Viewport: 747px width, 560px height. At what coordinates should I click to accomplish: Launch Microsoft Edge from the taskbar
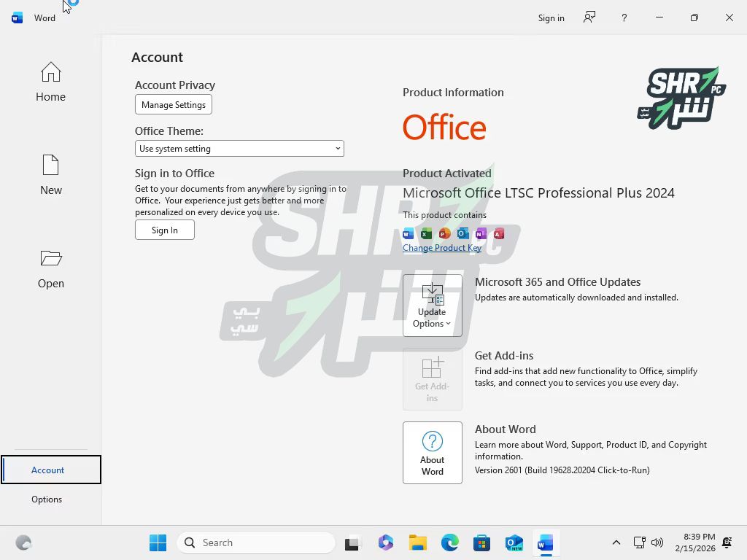(x=449, y=542)
